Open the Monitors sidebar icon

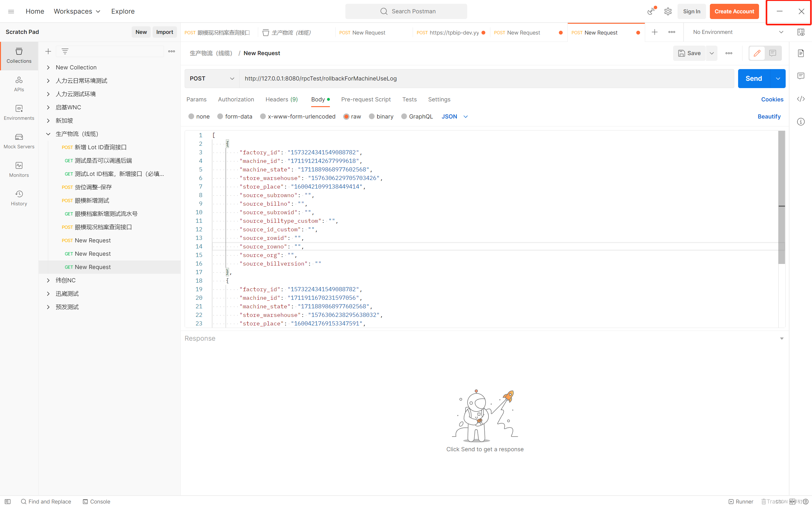pos(19,169)
